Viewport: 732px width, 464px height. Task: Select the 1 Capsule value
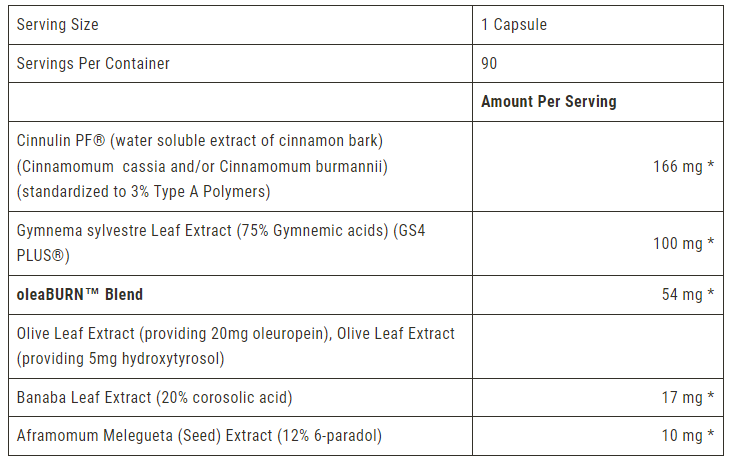coord(514,25)
